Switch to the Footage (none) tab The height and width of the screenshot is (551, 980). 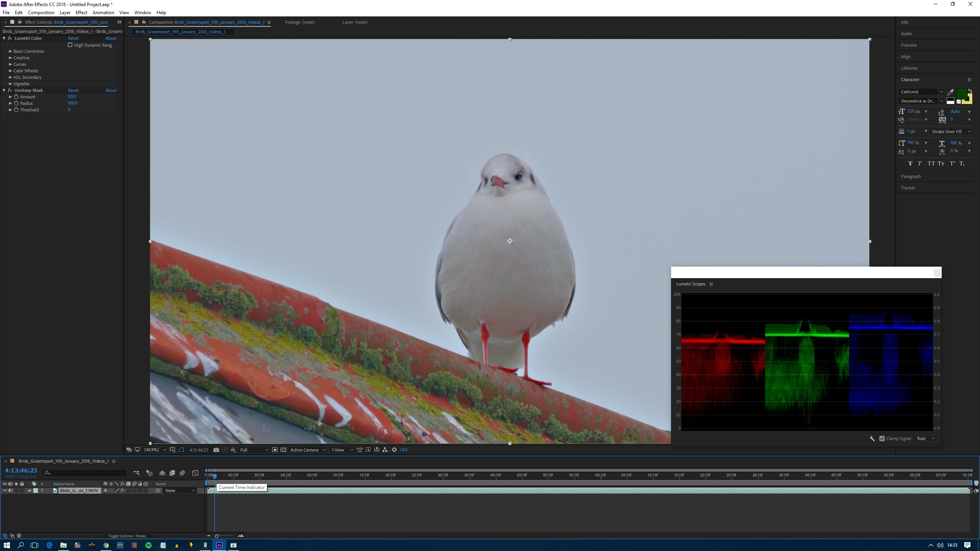pos(300,22)
